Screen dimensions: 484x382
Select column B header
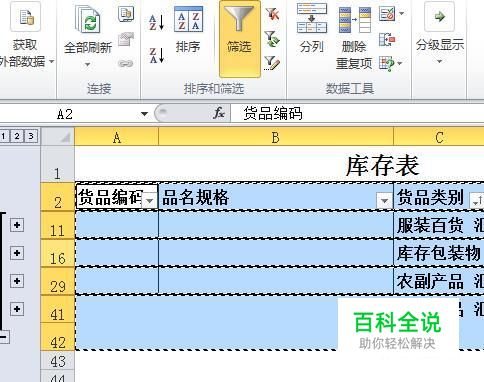pos(276,137)
